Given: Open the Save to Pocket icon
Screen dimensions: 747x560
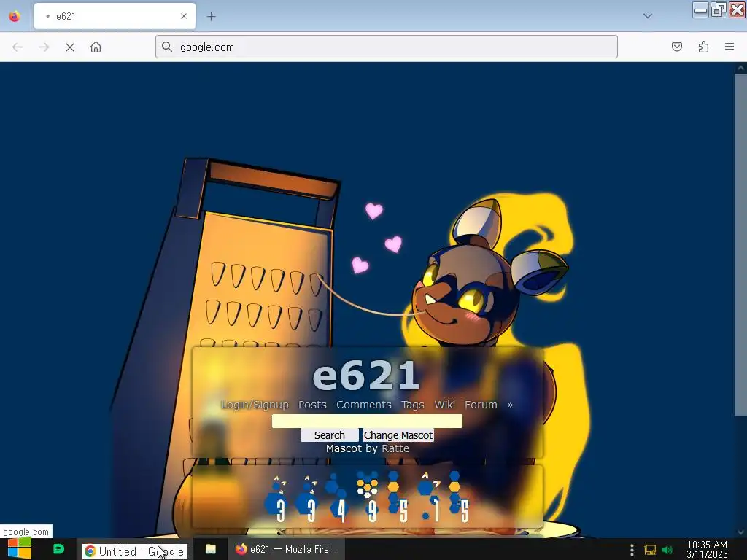Looking at the screenshot, I should (x=676, y=47).
